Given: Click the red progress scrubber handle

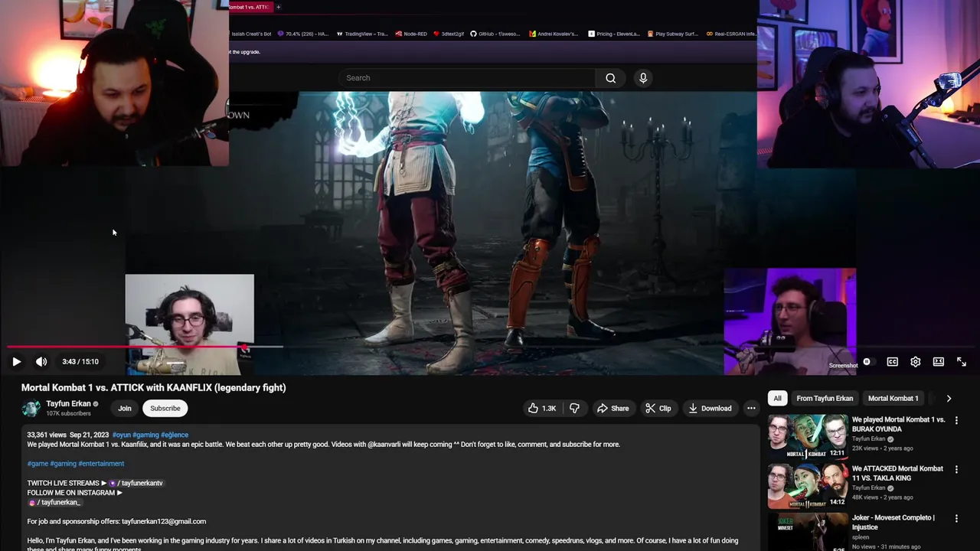Looking at the screenshot, I should click(x=245, y=348).
